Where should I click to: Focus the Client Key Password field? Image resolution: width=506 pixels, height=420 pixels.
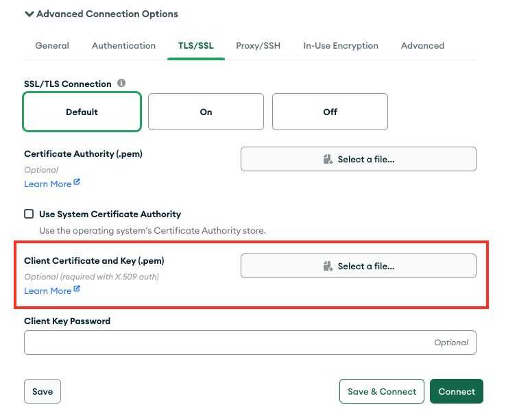(x=226, y=343)
